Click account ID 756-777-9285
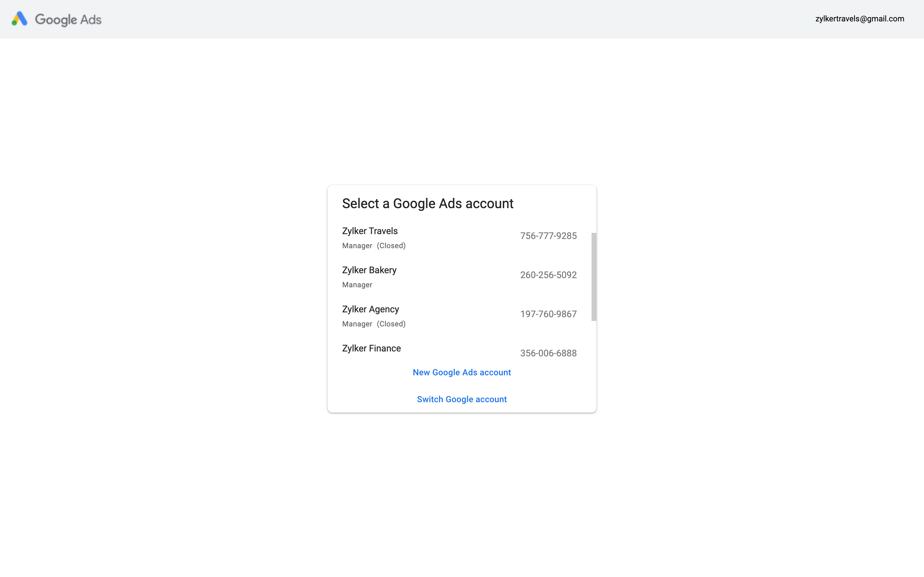Screen dimensions: 924x577 click(x=548, y=236)
